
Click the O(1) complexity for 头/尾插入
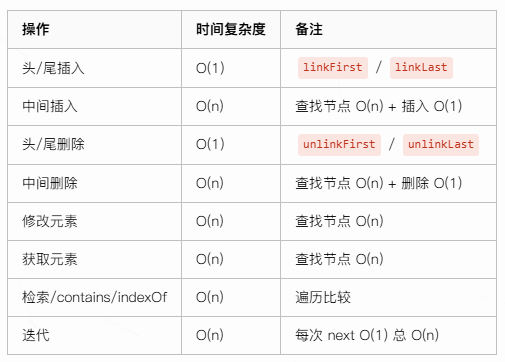coord(210,68)
